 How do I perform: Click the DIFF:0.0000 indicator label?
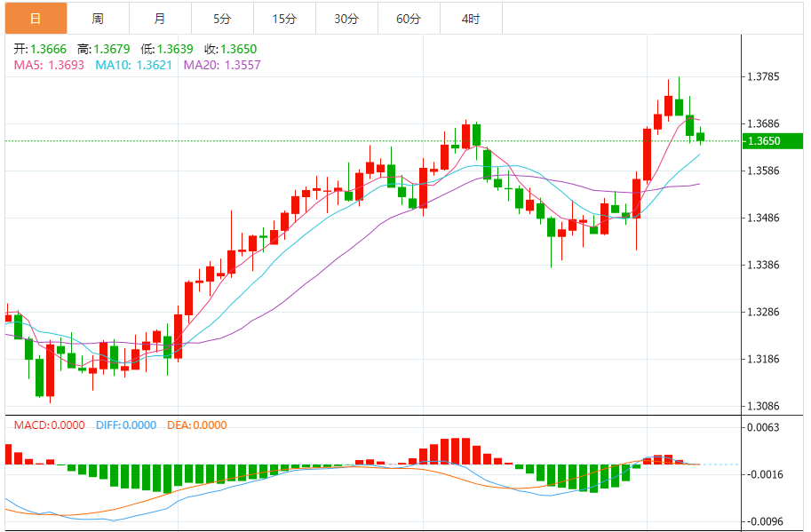tap(126, 425)
